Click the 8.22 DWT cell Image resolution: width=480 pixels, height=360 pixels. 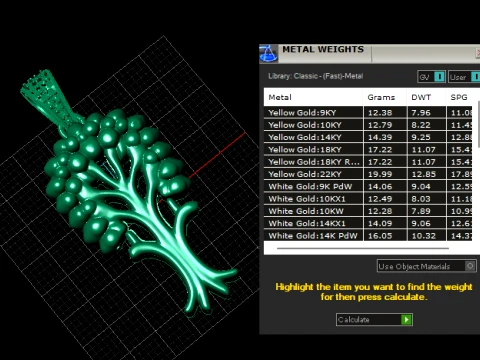click(426, 125)
